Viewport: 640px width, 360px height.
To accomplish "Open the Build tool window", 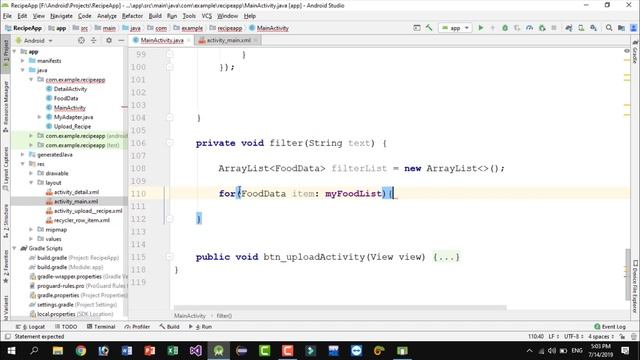I will coord(169,327).
